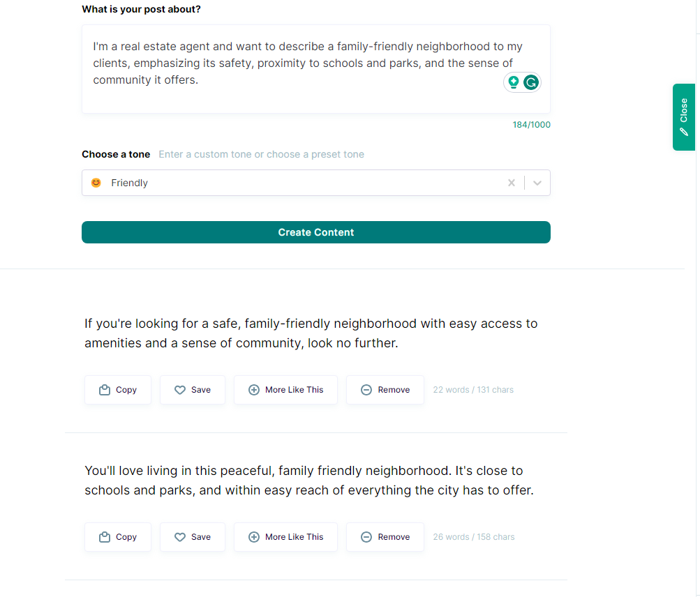Image resolution: width=700 pixels, height=597 pixels.
Task: Save the second generated result
Action: 193,537
